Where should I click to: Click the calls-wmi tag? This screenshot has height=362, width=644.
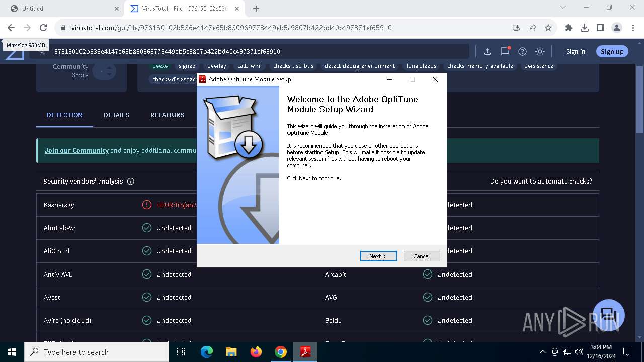250,66
